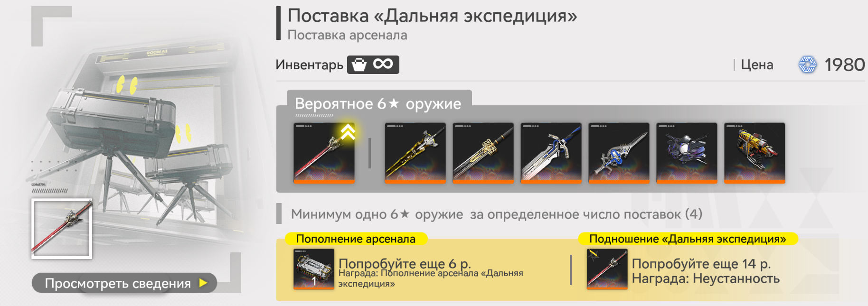This screenshot has height=306, width=868.
Task: Click the arsenal crate reward thumbnail
Action: pyautogui.click(x=314, y=269)
